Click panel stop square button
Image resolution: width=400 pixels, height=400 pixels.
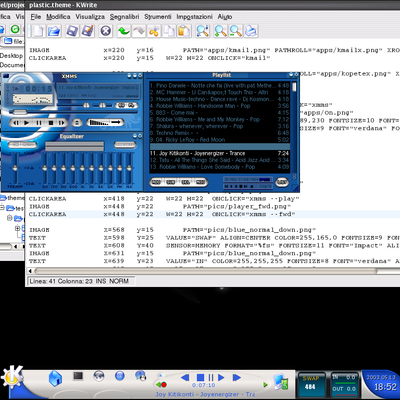pos(200,377)
